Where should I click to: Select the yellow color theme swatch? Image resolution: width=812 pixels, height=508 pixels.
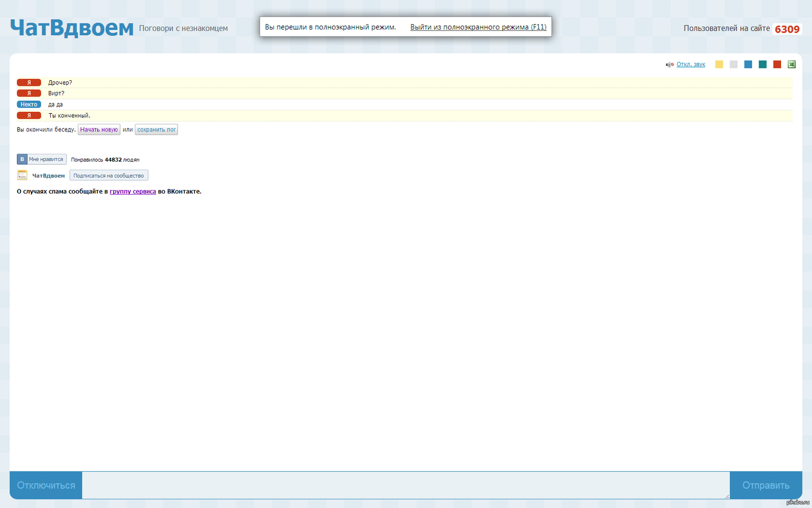click(719, 65)
